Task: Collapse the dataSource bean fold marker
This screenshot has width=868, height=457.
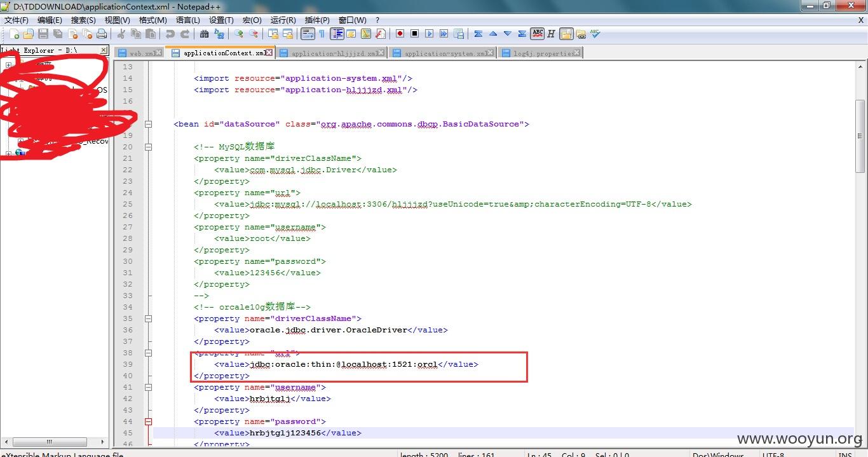Action: point(148,124)
